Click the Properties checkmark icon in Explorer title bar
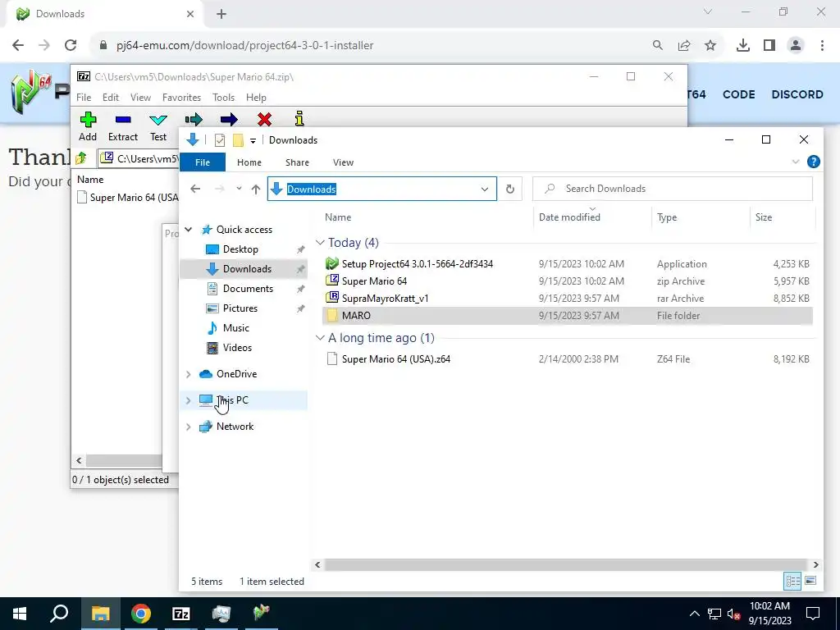Viewport: 840px width, 630px height. tap(220, 140)
